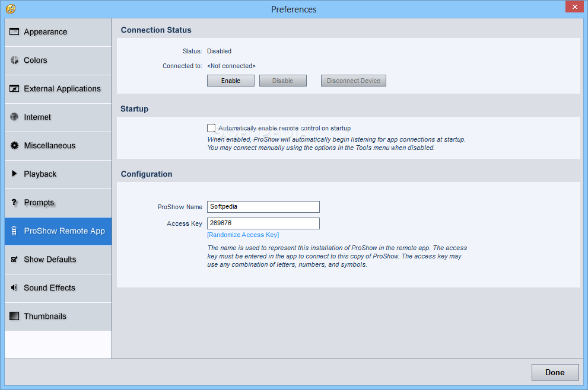Select the Internet preferences tab

[58, 117]
